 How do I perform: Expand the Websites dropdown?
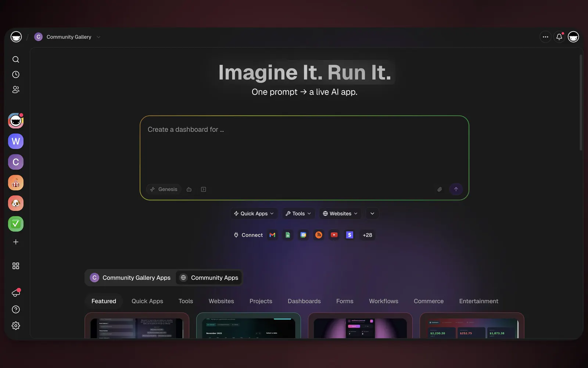click(340, 213)
